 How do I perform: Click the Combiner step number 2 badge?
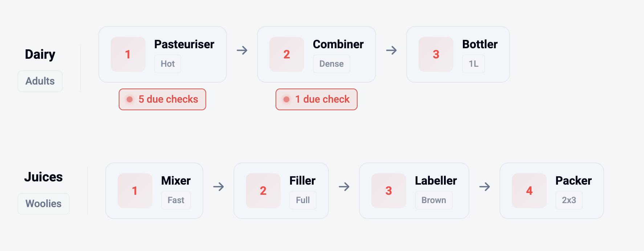(286, 54)
